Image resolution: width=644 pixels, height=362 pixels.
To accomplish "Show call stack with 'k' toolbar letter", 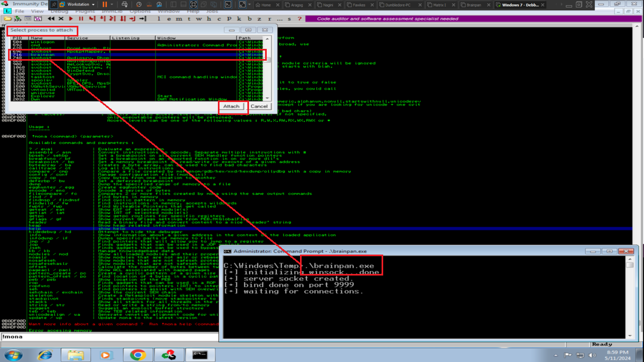I will [x=239, y=19].
